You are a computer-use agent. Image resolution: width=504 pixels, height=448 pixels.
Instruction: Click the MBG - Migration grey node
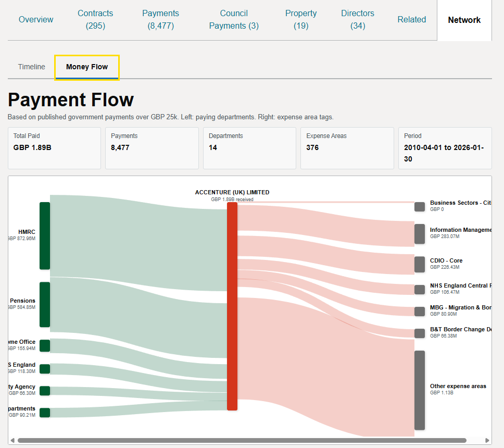tap(420, 312)
